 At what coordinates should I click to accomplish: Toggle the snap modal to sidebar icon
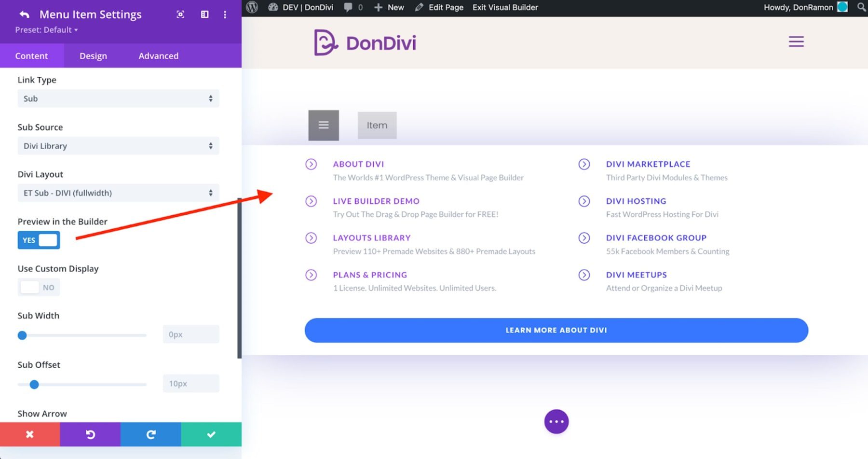[x=204, y=14]
